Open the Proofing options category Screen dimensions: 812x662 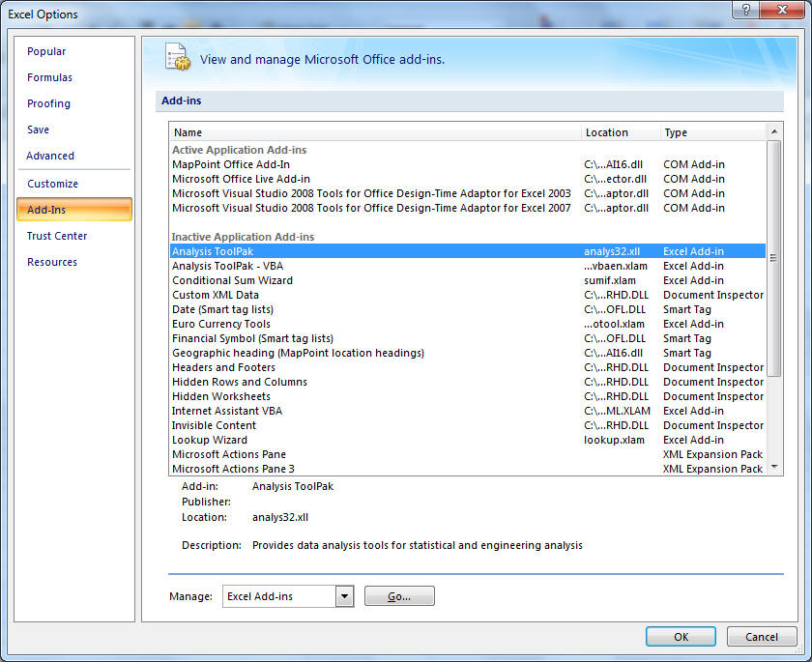tap(48, 103)
